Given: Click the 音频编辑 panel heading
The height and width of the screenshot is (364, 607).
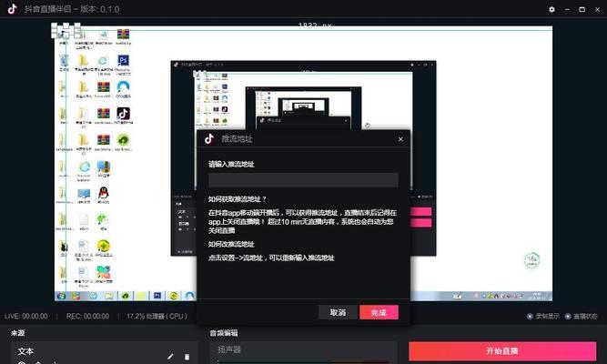Looking at the screenshot, I should click(x=224, y=333).
